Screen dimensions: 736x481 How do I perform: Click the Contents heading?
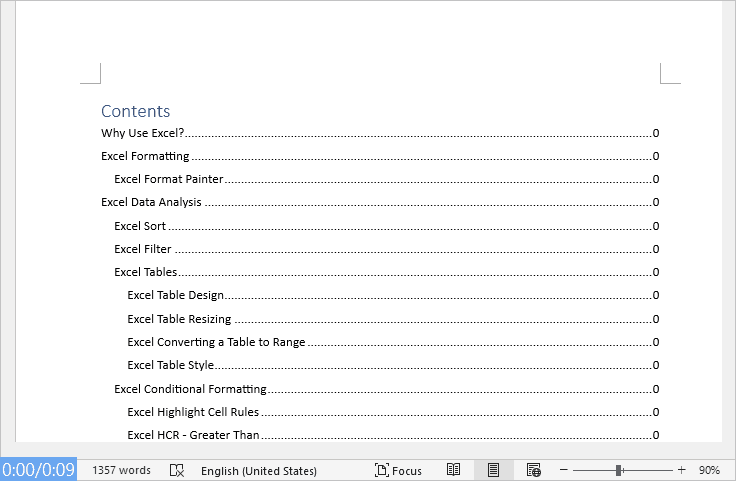click(x=136, y=111)
